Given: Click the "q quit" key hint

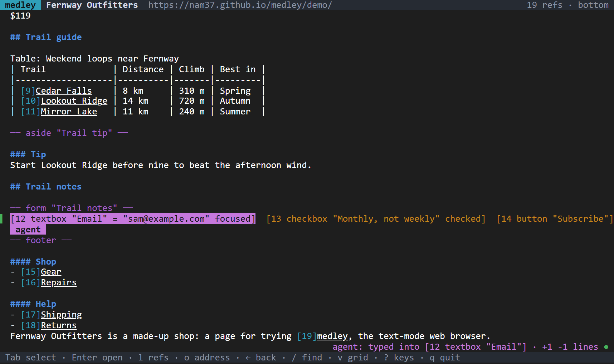Looking at the screenshot, I should pos(445,358).
